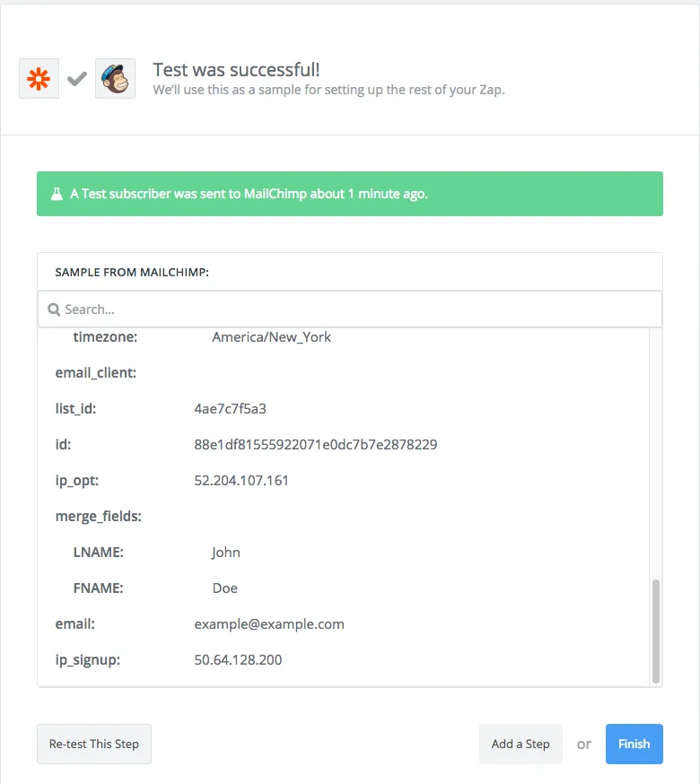Select the ip_opt address 52.204.107.161
The width and height of the screenshot is (700, 784).
241,481
